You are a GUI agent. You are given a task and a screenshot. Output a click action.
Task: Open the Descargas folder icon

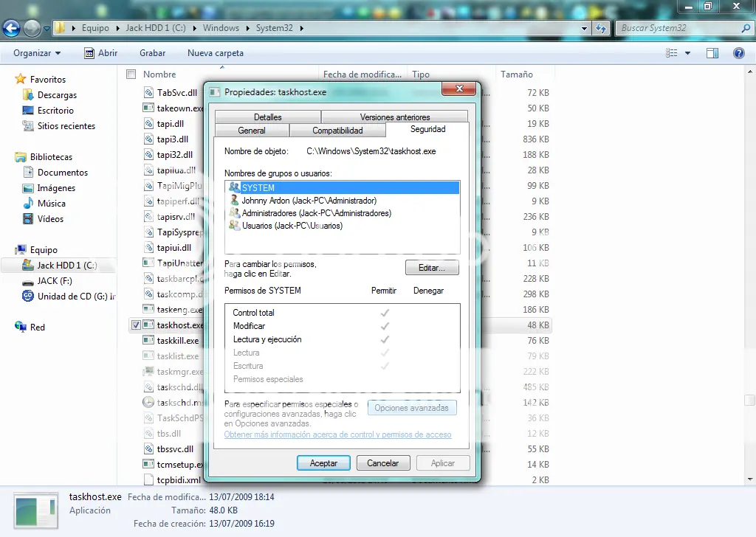point(28,95)
